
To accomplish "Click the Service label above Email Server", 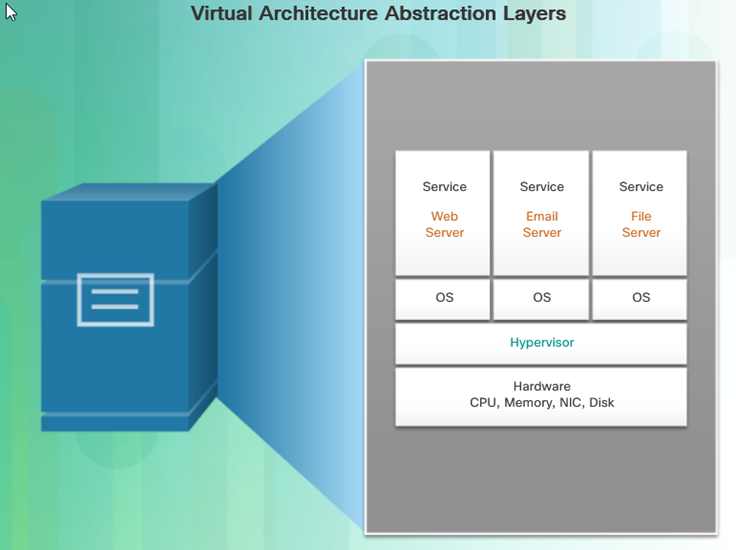I will 542,187.
